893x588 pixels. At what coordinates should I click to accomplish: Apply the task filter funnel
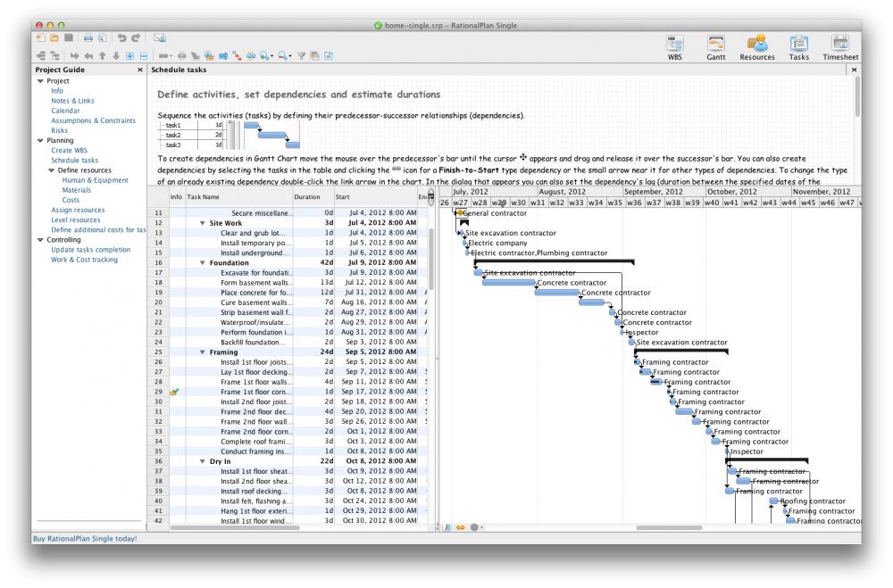(301, 55)
